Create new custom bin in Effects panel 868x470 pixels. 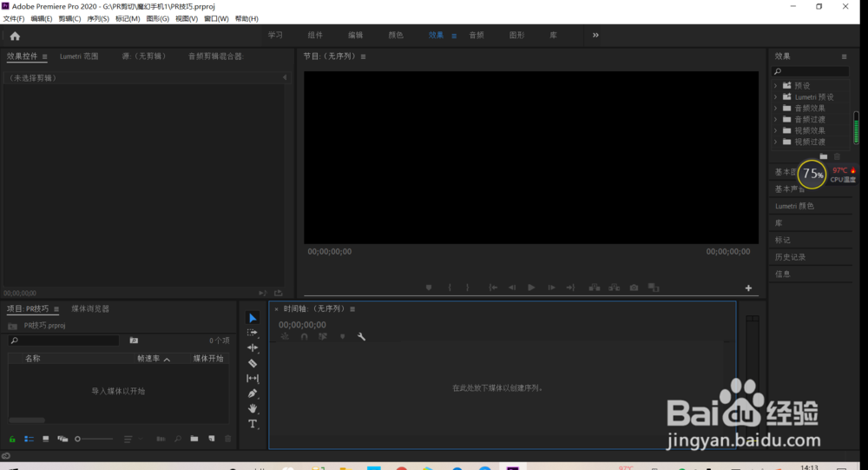[824, 157]
